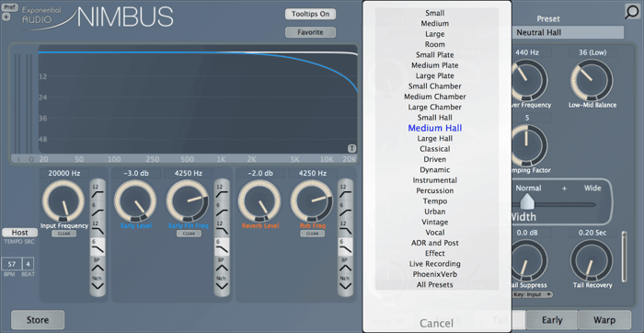Select 12 dB high-pass on Input filter strip
This screenshot has width=644, height=333.
tap(98, 190)
